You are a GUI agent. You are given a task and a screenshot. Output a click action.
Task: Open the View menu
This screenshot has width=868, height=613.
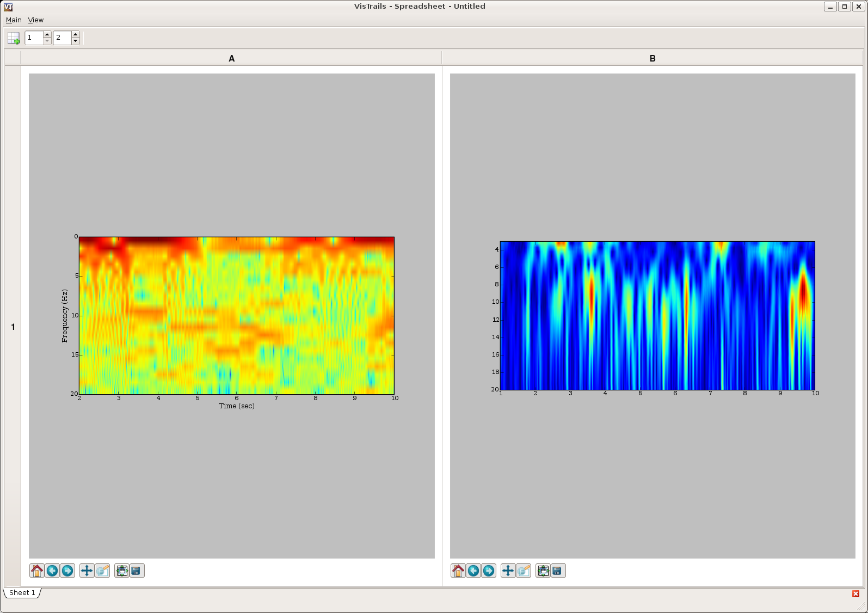coord(36,20)
